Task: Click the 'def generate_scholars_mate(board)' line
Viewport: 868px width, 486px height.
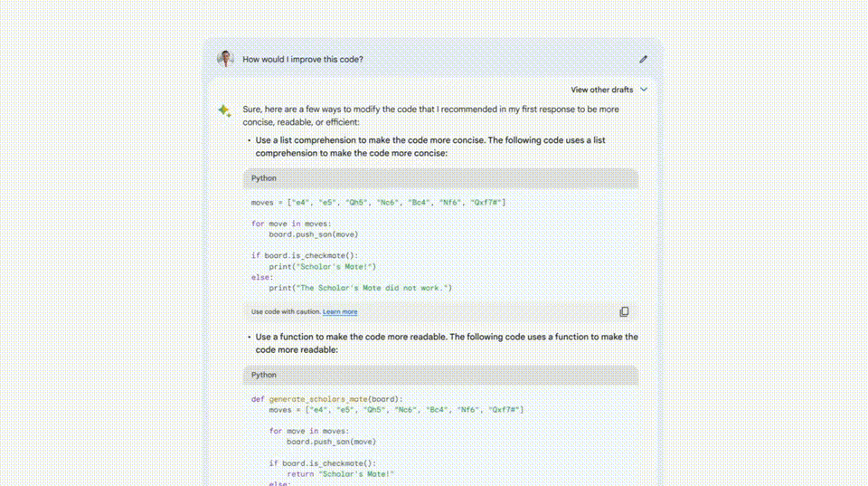Action: pos(326,399)
